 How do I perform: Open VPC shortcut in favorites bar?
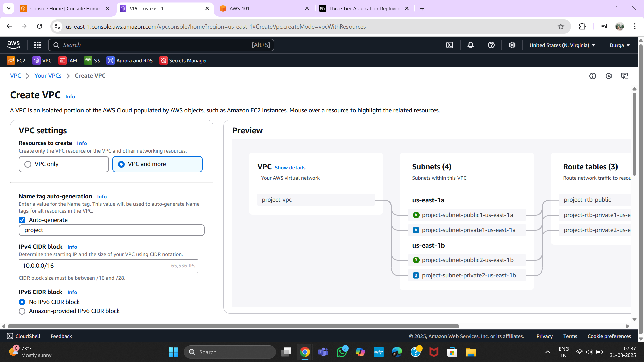[42, 60]
